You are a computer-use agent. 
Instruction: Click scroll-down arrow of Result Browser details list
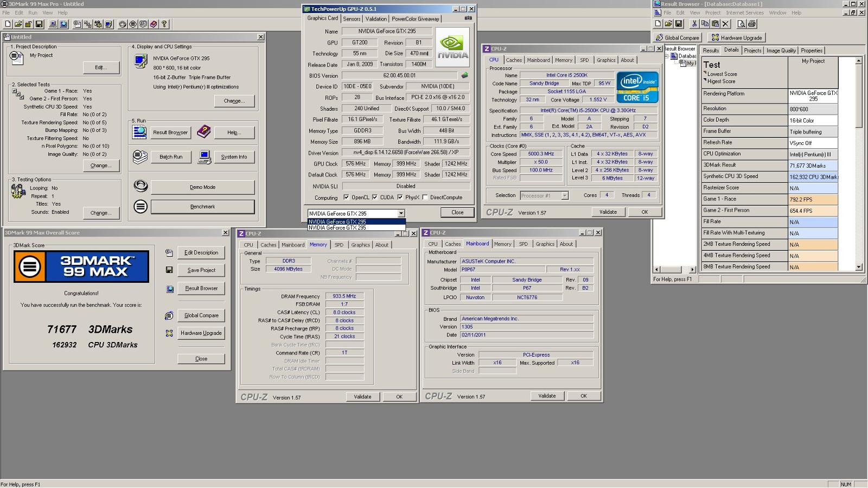(x=859, y=267)
